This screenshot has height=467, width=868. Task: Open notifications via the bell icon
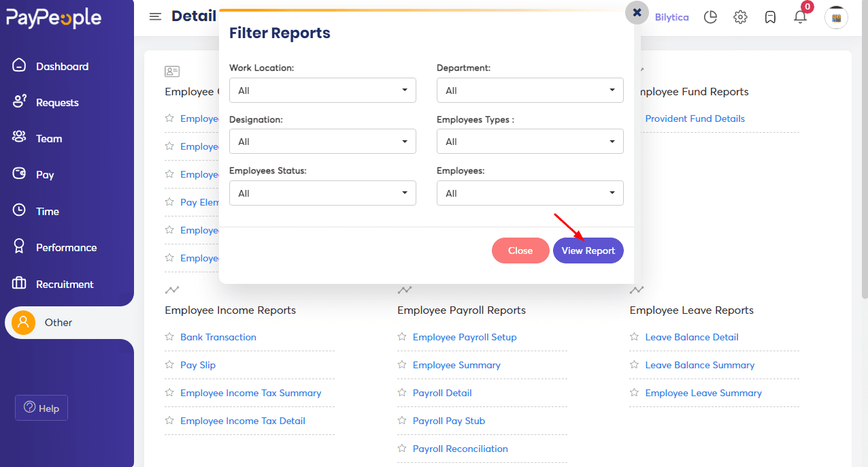click(x=800, y=17)
